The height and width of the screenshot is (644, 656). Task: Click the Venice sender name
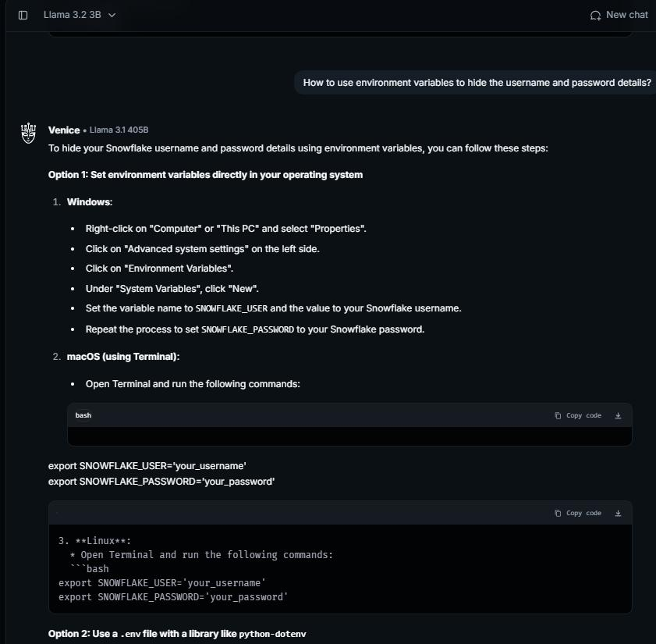pos(64,130)
